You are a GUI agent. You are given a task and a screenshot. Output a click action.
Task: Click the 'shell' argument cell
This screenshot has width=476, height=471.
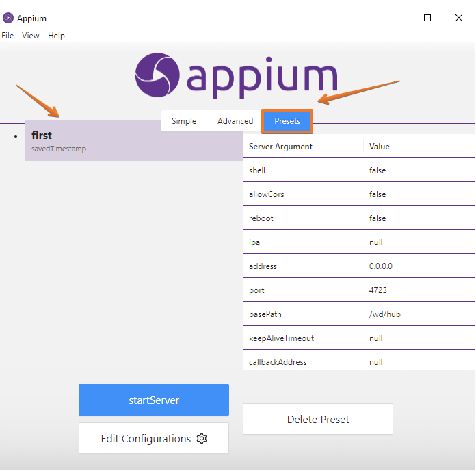tap(303, 170)
